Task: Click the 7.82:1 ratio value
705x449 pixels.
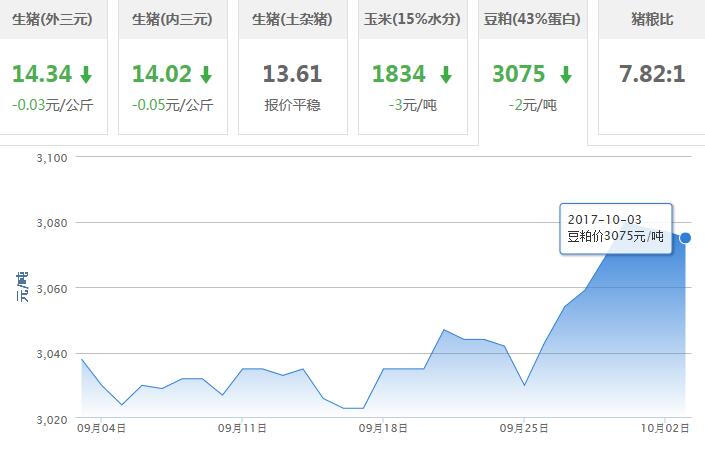Action: tap(652, 74)
